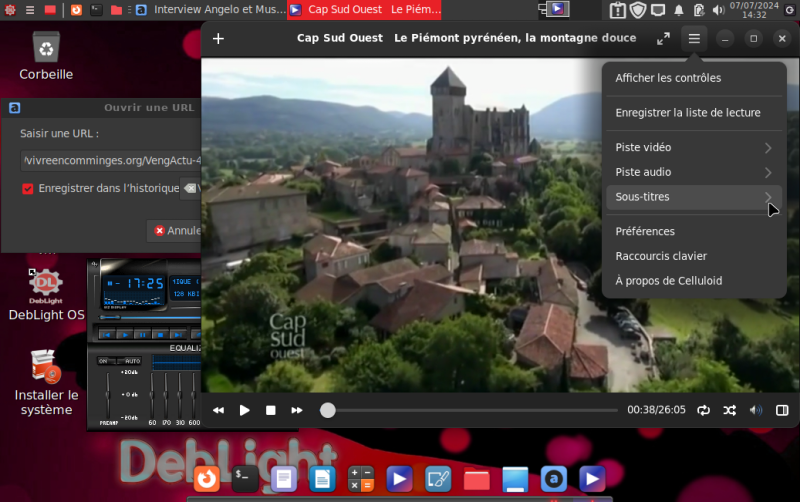800x502 pixels.
Task: Select Préférences from the menu
Action: [646, 231]
